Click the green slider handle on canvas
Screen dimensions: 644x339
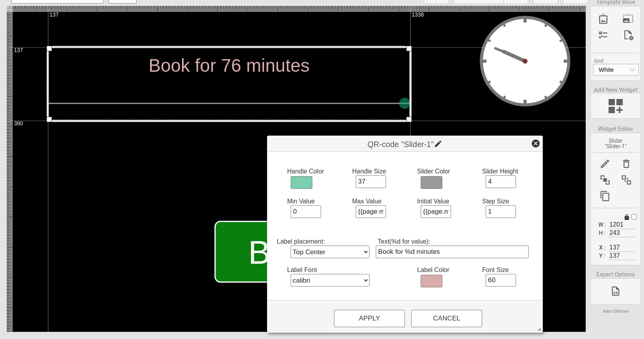coord(405,103)
